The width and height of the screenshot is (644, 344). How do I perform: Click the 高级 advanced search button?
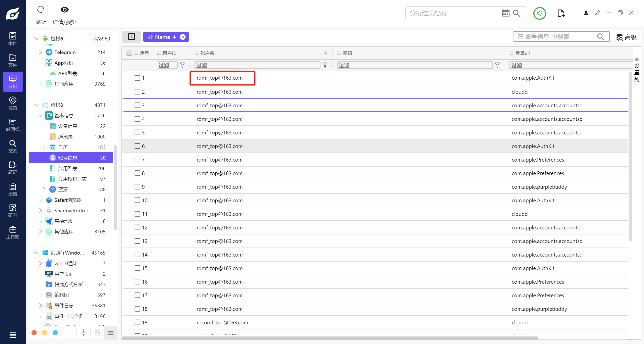click(x=626, y=37)
